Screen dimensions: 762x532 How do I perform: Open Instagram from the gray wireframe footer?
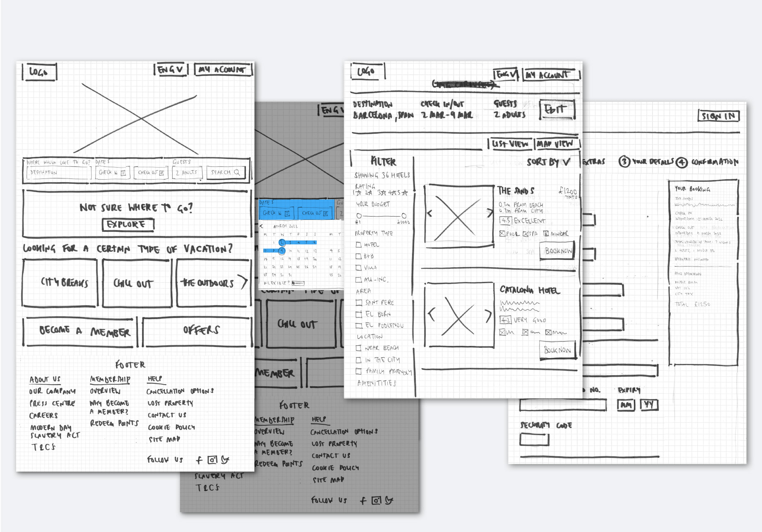click(376, 500)
